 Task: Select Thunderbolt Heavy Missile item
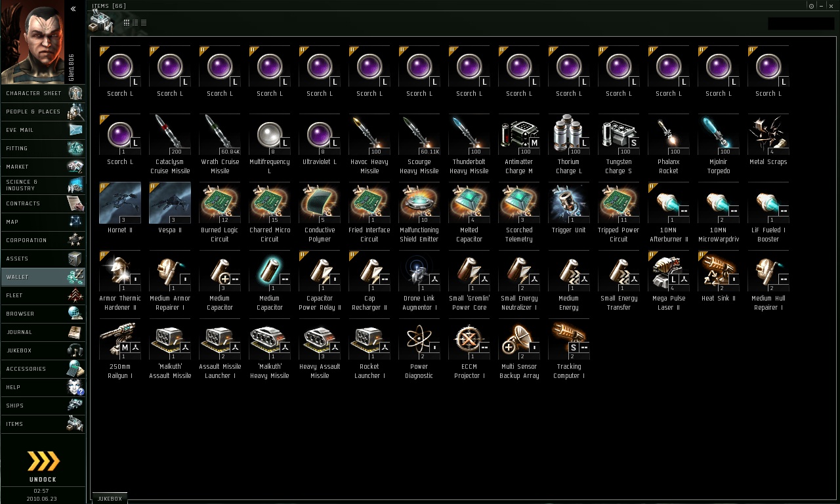[469, 144]
